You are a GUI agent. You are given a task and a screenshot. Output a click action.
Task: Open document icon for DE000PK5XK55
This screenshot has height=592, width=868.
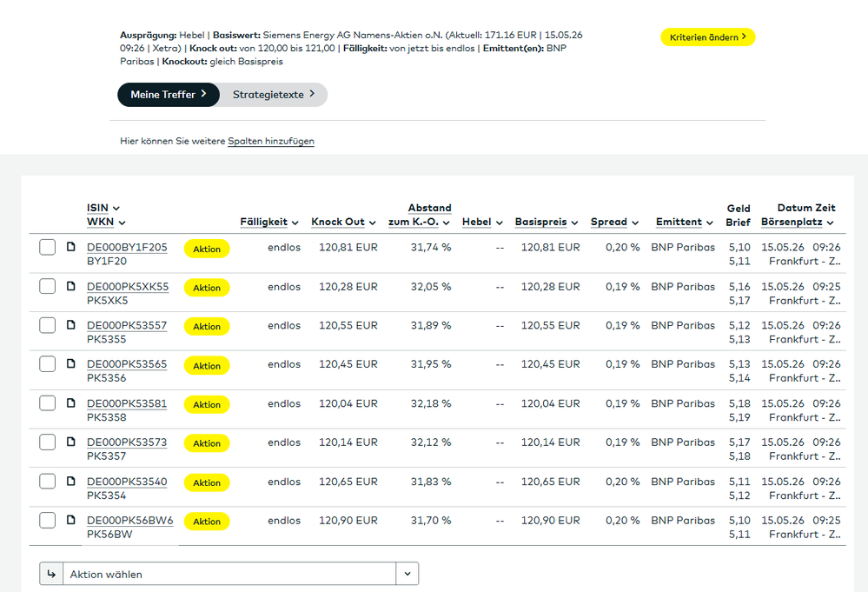[71, 286]
